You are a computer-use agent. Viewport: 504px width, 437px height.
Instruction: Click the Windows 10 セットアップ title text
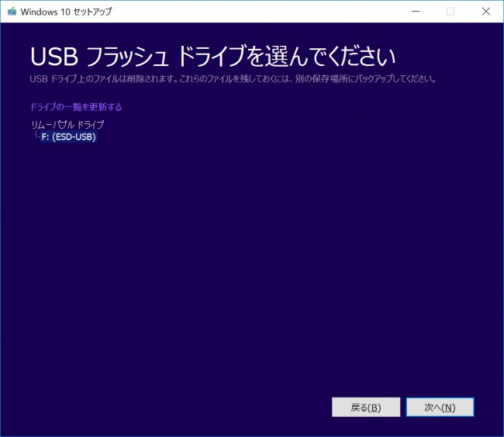pos(66,12)
